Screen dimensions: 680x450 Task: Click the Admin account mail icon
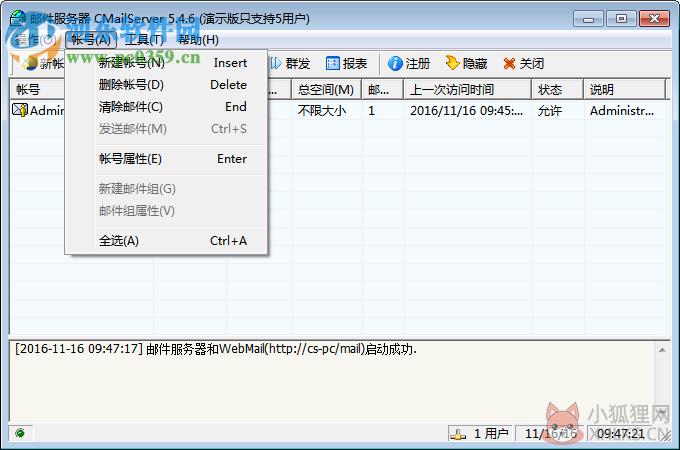pos(20,110)
